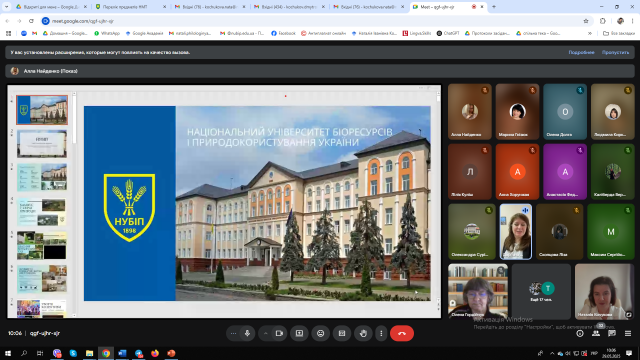Open the emoji reactions button
This screenshot has height=360, width=640.
[320, 333]
